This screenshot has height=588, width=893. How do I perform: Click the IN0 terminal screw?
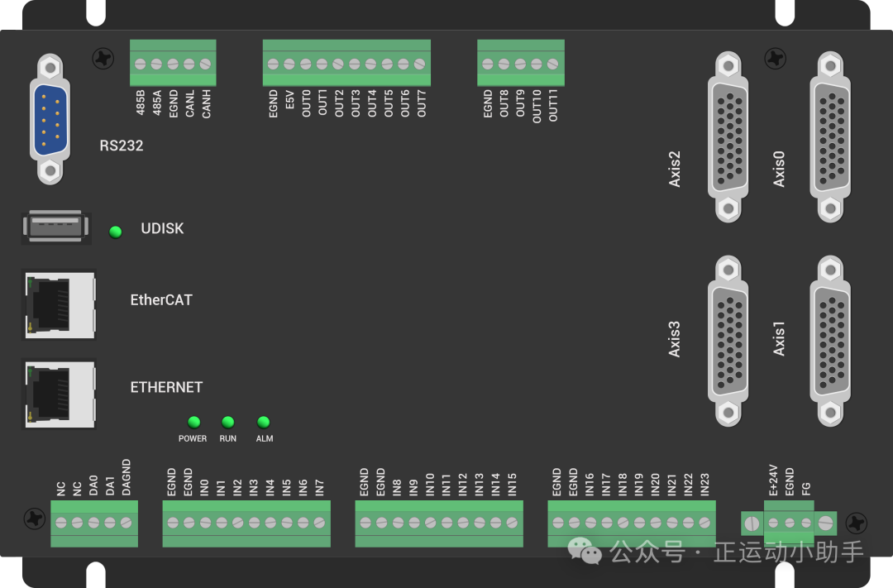tap(206, 523)
